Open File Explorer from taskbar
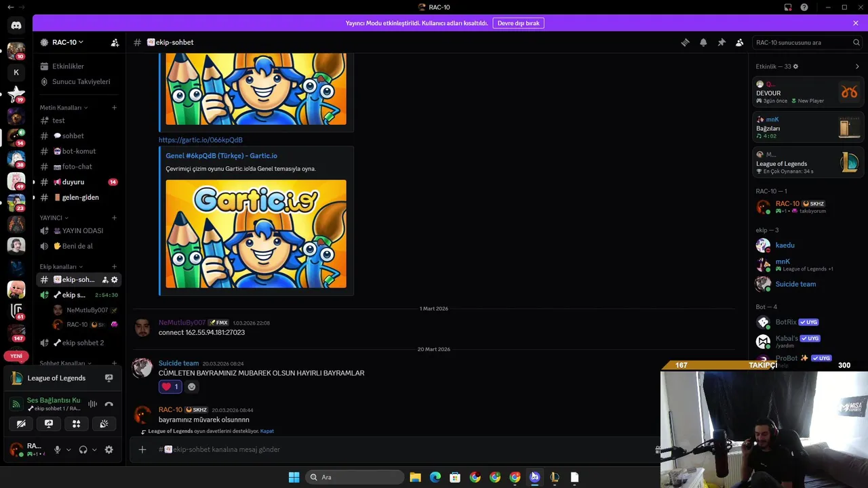Image resolution: width=868 pixels, height=488 pixels. click(415, 477)
